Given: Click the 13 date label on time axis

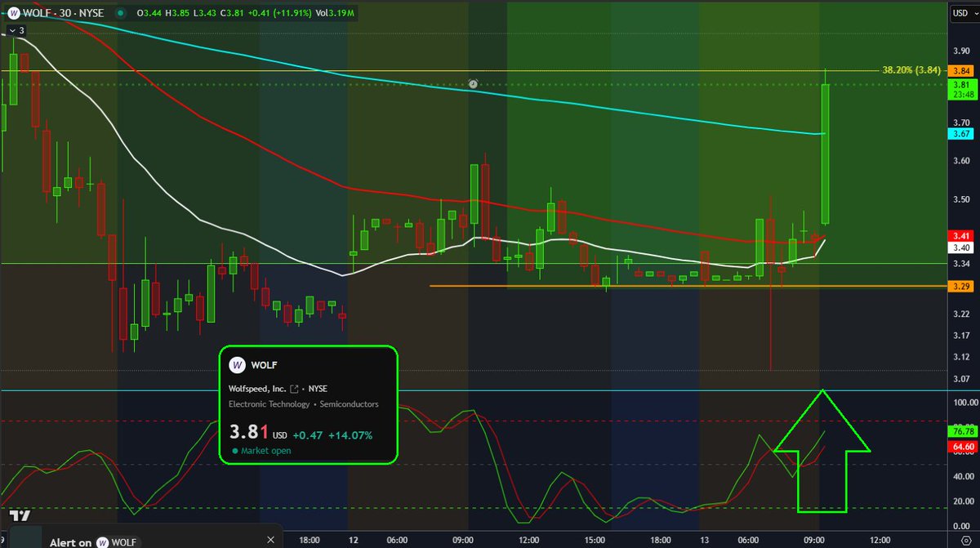Looking at the screenshot, I should 703,540.
